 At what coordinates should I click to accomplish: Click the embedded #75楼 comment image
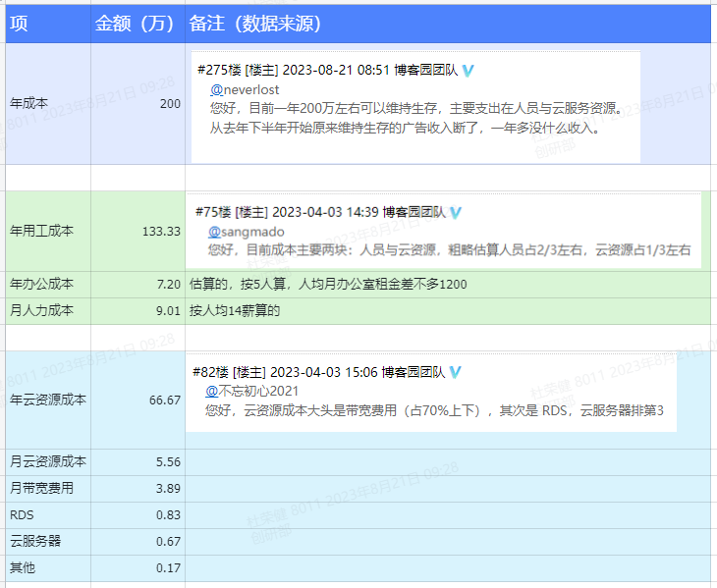click(443, 231)
